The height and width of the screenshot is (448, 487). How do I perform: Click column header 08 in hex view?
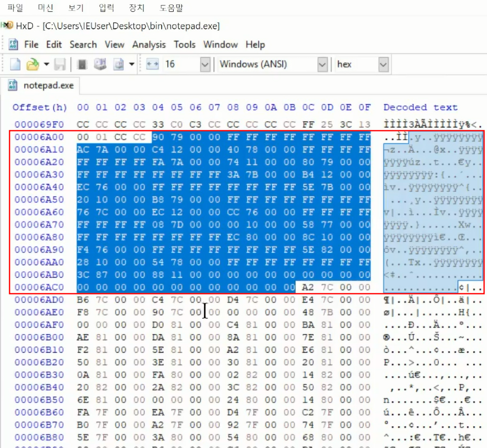pyautogui.click(x=233, y=107)
